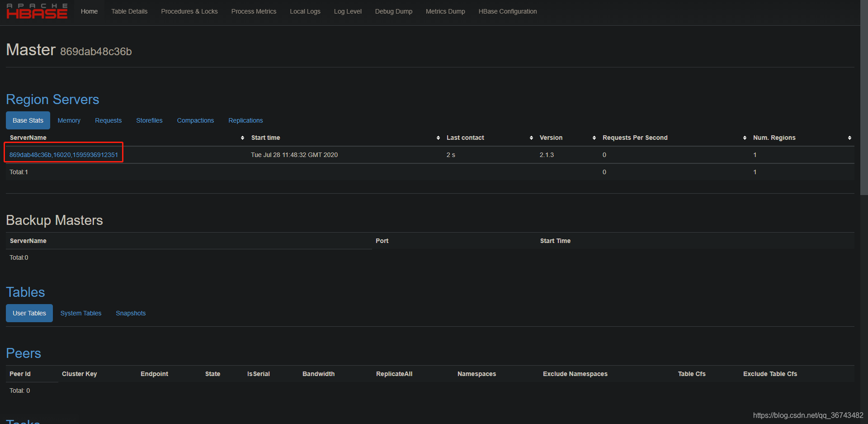
Task: Open the Snapshots tab
Action: click(x=131, y=313)
